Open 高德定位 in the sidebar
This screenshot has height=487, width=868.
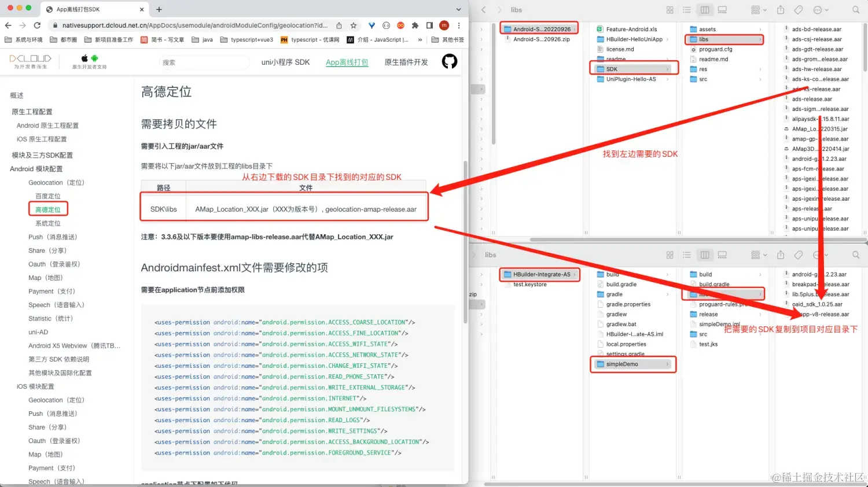click(x=48, y=209)
